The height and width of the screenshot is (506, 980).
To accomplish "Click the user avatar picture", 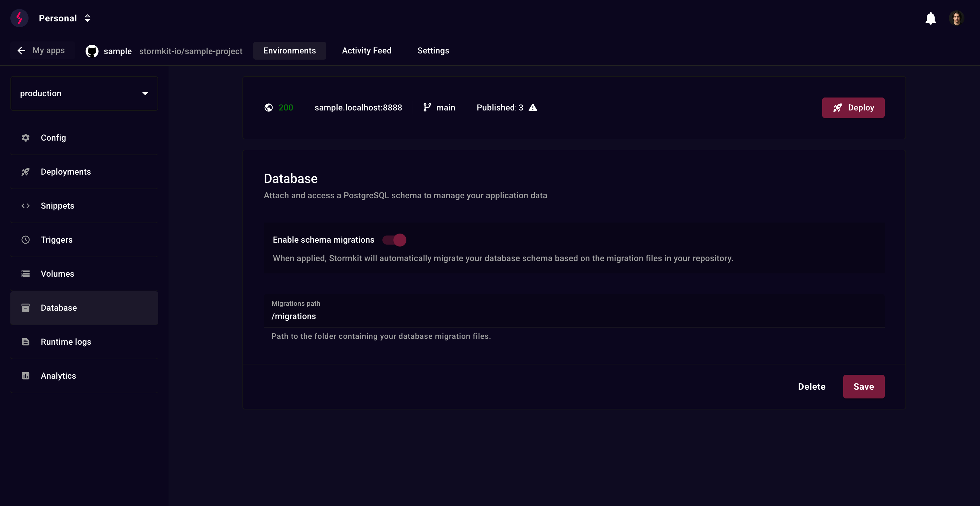I will tap(956, 18).
